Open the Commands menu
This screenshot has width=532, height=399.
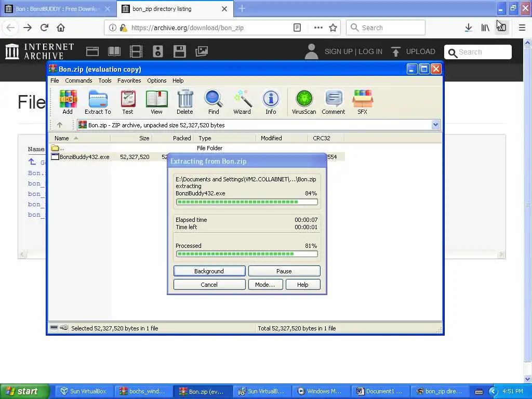[x=79, y=81]
